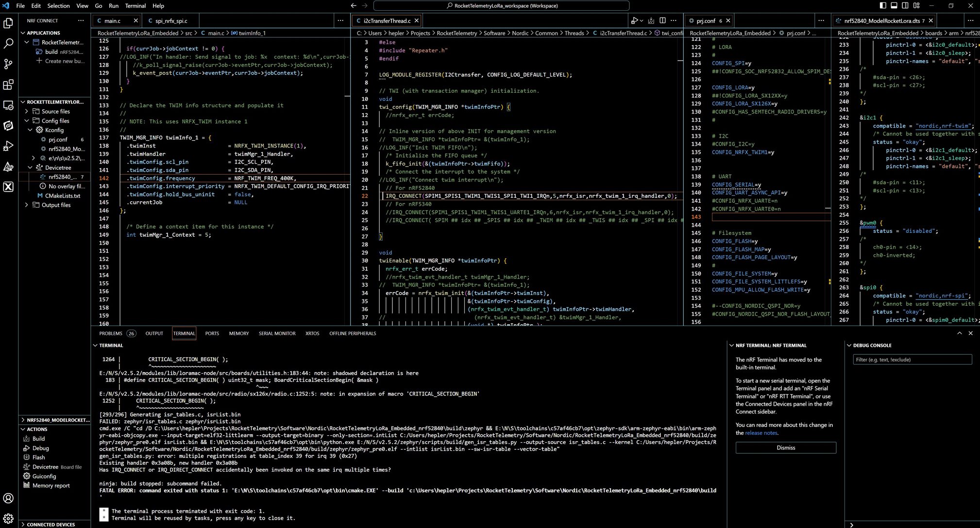Open the nRF Connect view icon
The image size is (980, 528).
pos(8,126)
